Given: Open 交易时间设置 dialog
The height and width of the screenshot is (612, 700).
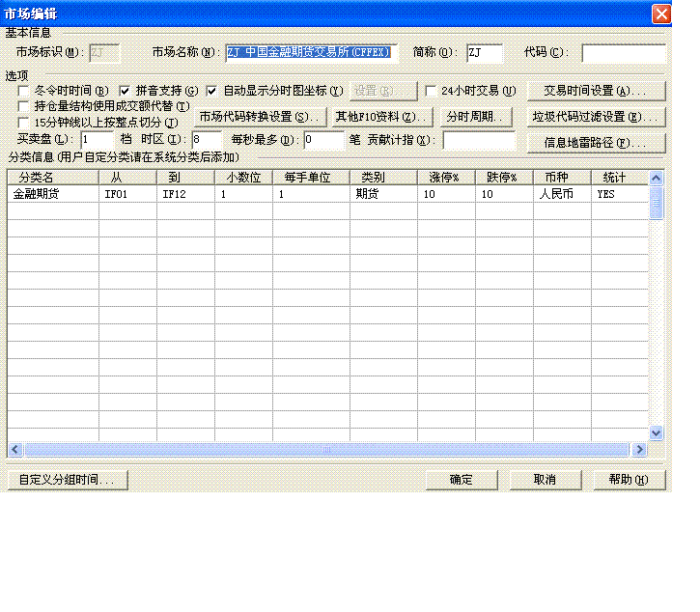Looking at the screenshot, I should coord(596,91).
